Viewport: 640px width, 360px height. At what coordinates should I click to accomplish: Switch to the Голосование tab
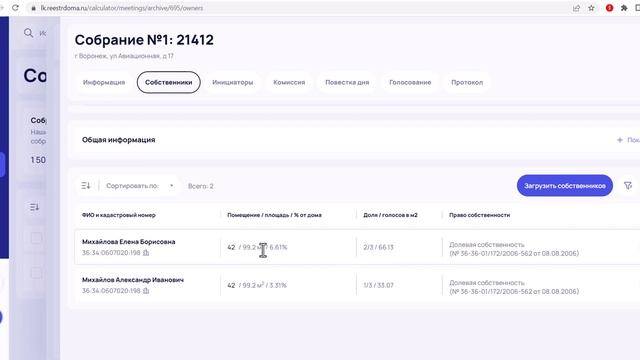click(410, 82)
